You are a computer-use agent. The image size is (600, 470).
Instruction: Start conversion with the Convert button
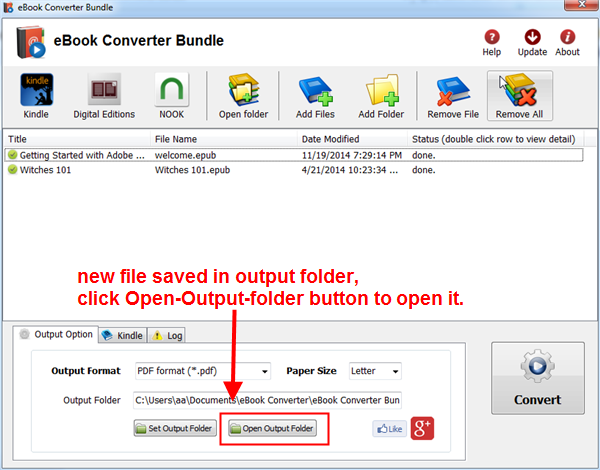538,378
